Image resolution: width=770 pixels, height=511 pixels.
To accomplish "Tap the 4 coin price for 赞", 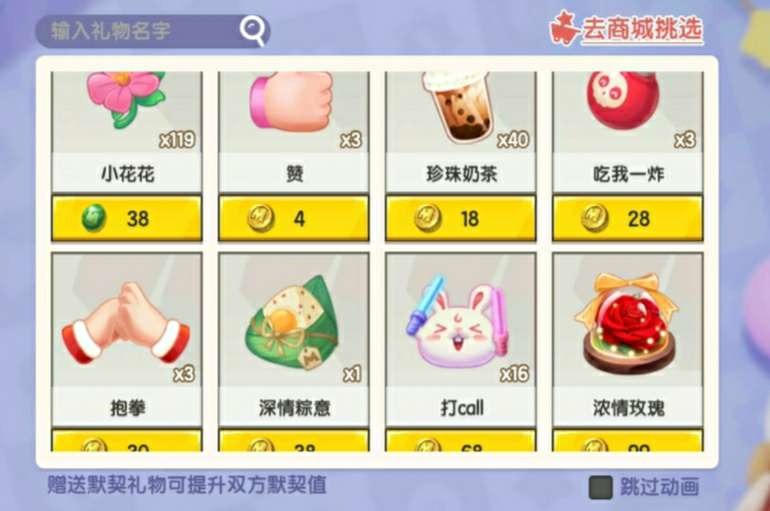I will [x=294, y=218].
